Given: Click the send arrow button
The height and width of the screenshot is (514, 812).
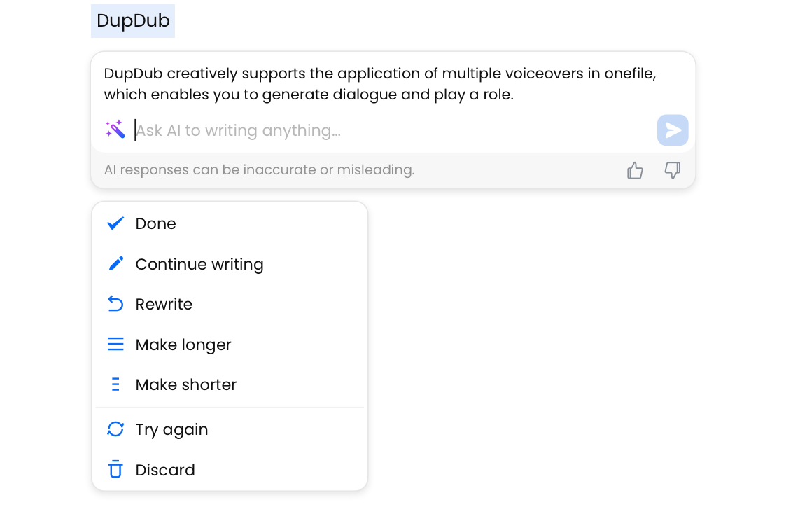Looking at the screenshot, I should point(672,130).
